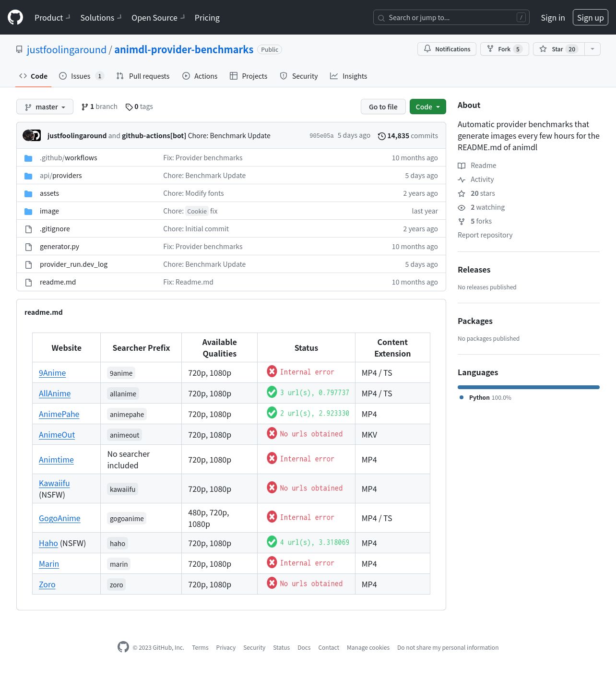616x679 pixels.
Task: Open the star lists dropdown arrow
Action: click(x=592, y=49)
